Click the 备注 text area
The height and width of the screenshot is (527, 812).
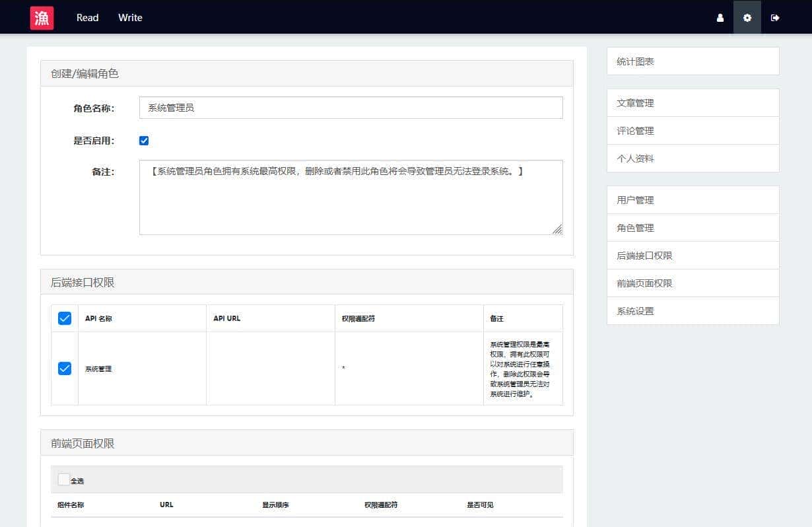[351, 196]
